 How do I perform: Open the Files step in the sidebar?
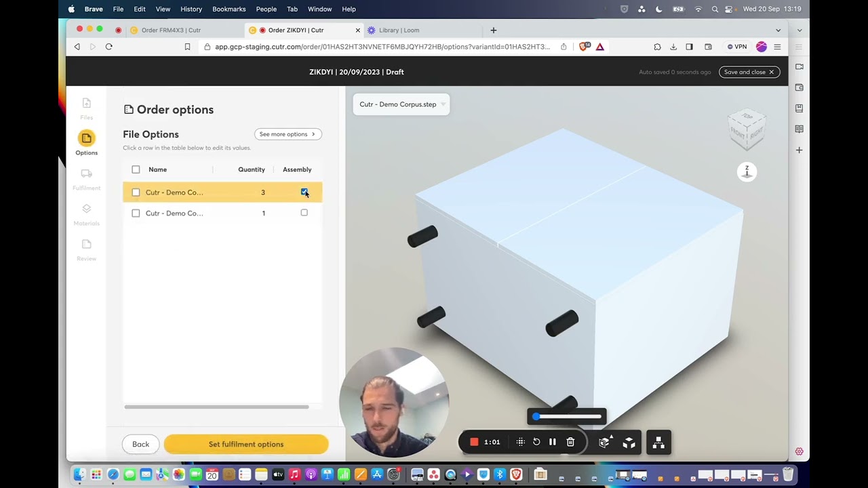tap(86, 108)
